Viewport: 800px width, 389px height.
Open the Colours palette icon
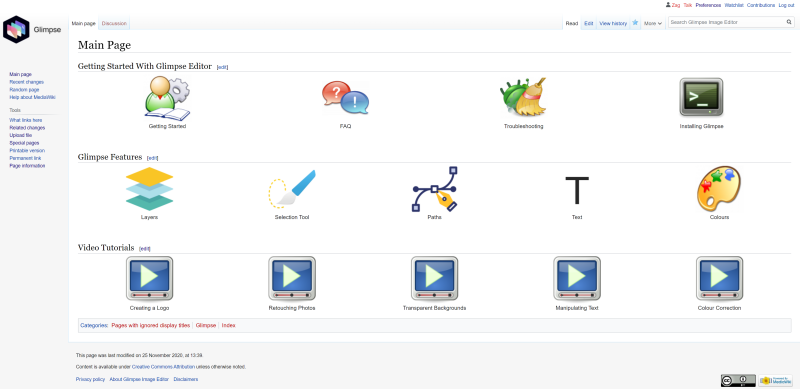pyautogui.click(x=719, y=189)
